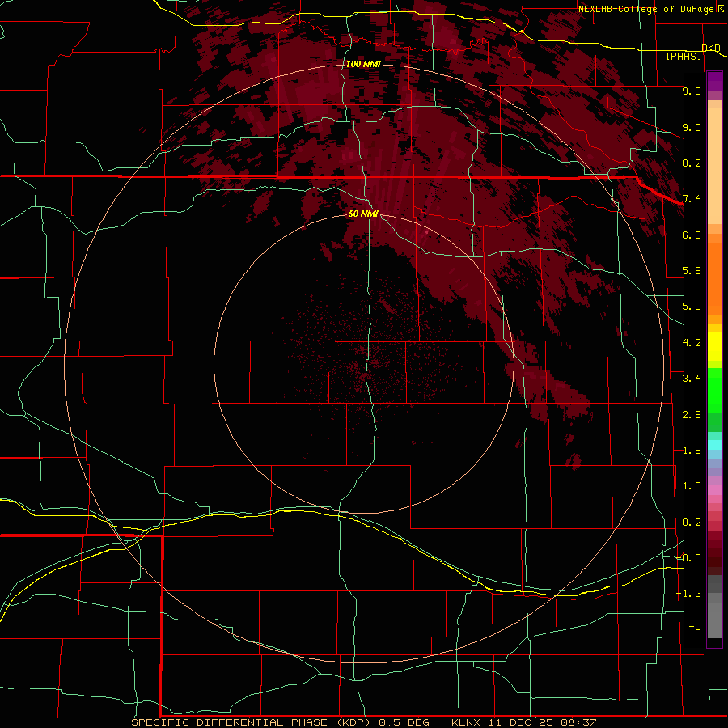Click the "KLNX" radar site identifier
Screen dimensions: 728x728
(465, 722)
